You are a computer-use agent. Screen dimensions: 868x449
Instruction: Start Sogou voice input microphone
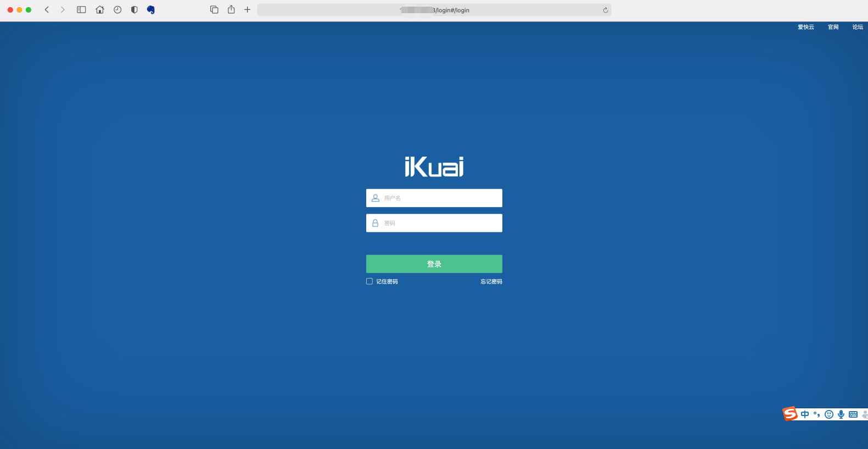tap(841, 414)
